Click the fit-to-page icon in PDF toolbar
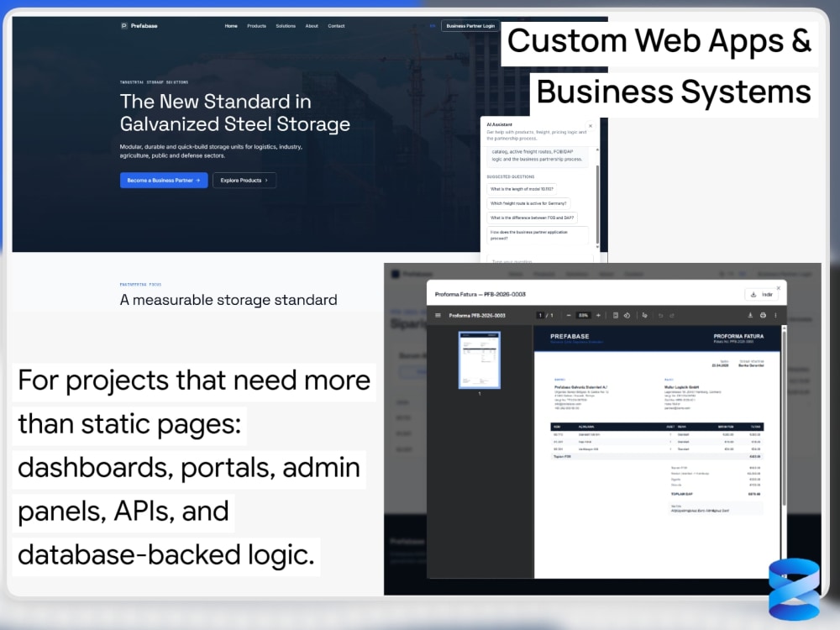Viewport: 840px width, 630px height. (616, 316)
